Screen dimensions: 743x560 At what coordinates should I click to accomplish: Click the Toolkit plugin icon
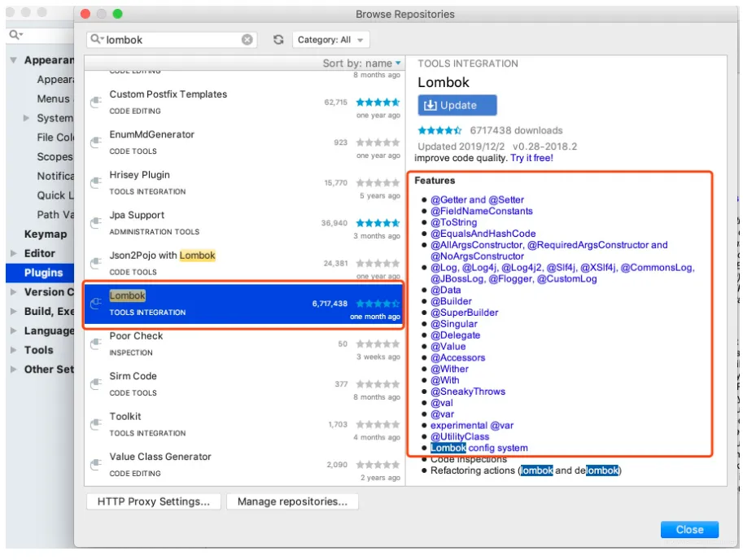pyautogui.click(x=96, y=424)
